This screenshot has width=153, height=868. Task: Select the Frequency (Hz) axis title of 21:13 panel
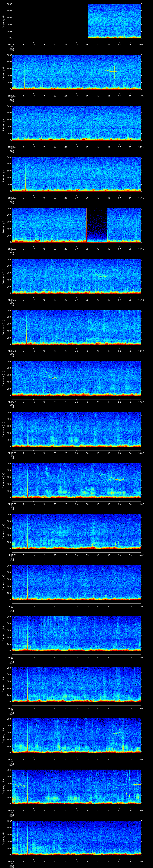tap(3, 225)
